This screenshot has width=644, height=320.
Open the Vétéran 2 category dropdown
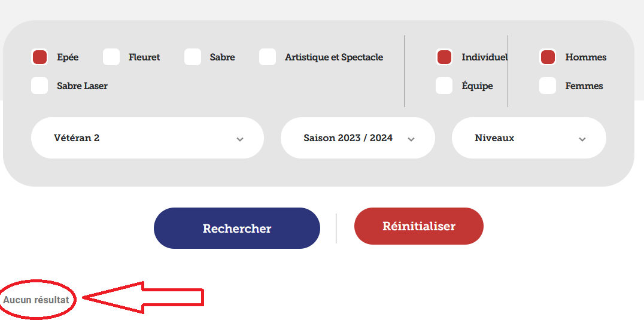147,138
